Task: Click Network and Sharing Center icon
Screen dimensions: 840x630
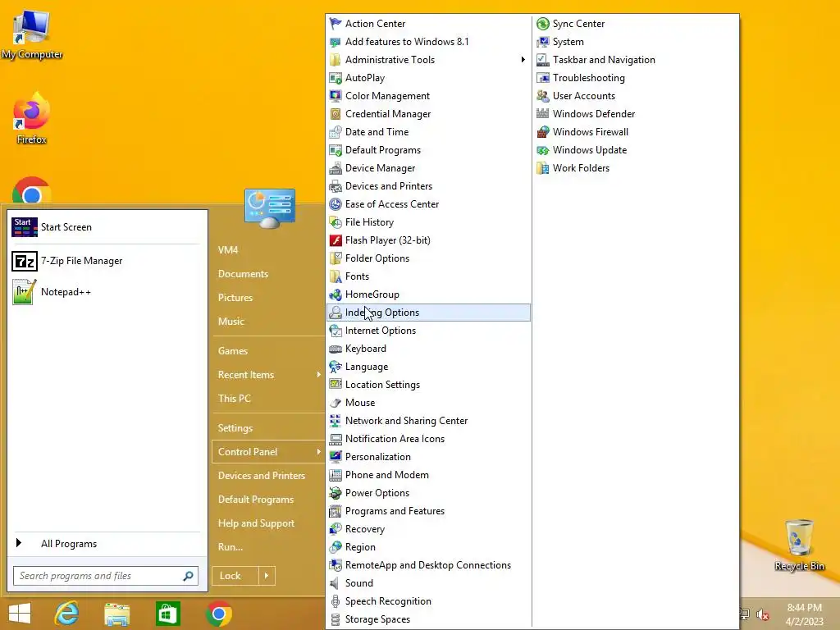Action: pos(336,421)
